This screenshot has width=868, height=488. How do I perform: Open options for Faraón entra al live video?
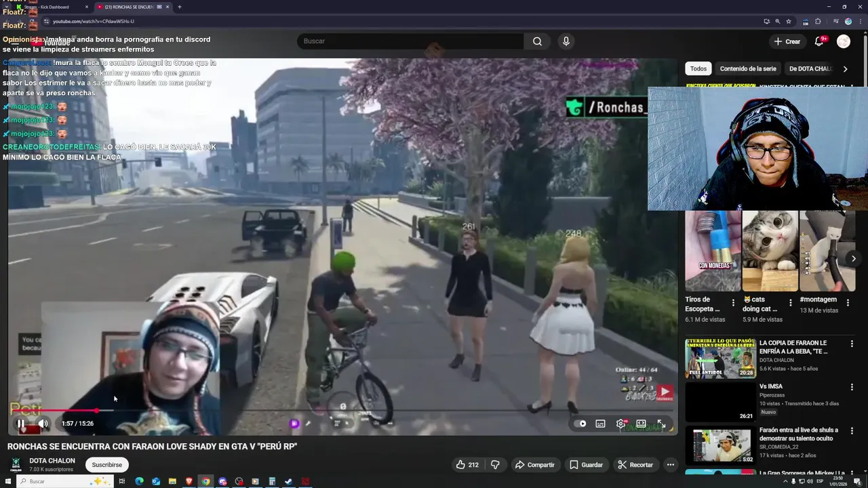click(852, 430)
